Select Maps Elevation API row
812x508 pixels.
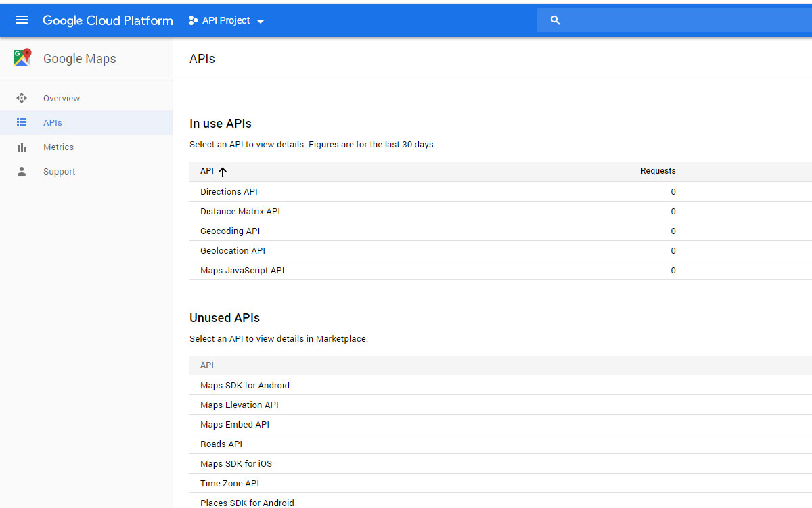coord(501,405)
